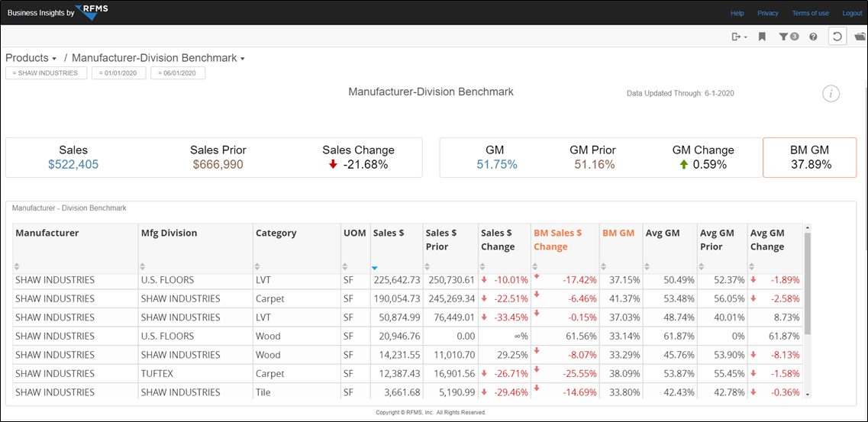Click the 01/01/2020 date filter chip
Screen dimensions: 868x422
coord(119,73)
